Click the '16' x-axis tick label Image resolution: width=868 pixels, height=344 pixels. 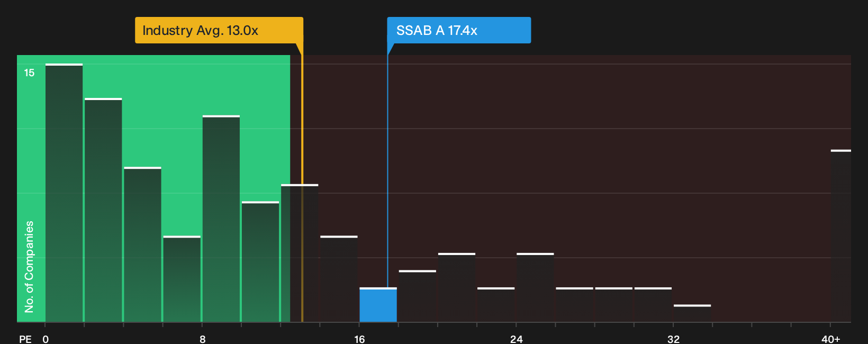(x=359, y=339)
